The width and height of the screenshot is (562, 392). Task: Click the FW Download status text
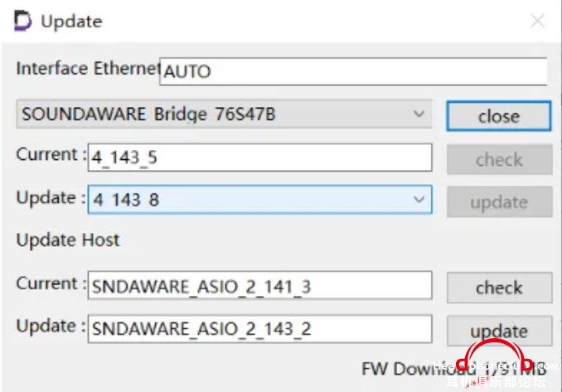tap(453, 369)
